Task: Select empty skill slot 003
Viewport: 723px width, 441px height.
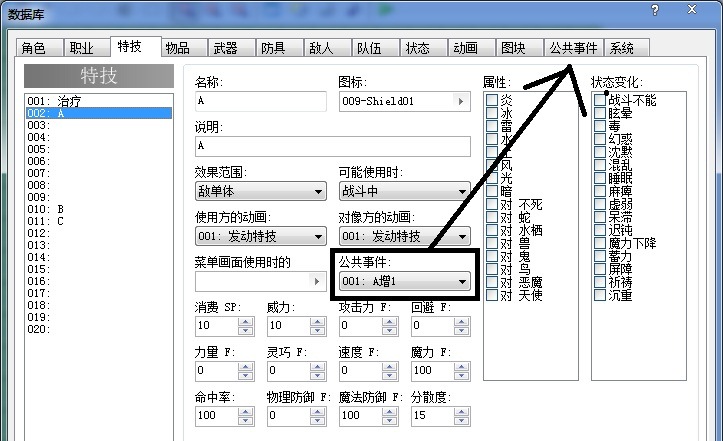Action: point(99,125)
